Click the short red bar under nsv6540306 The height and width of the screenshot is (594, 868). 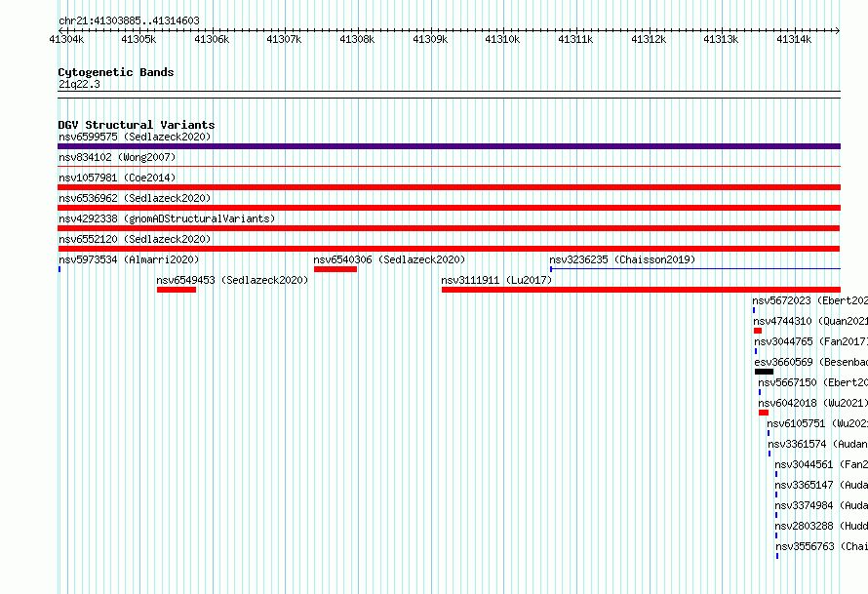click(x=335, y=269)
